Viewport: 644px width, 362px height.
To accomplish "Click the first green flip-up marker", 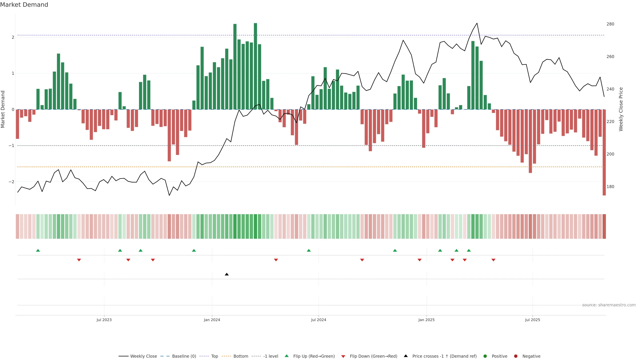I will tap(38, 250).
